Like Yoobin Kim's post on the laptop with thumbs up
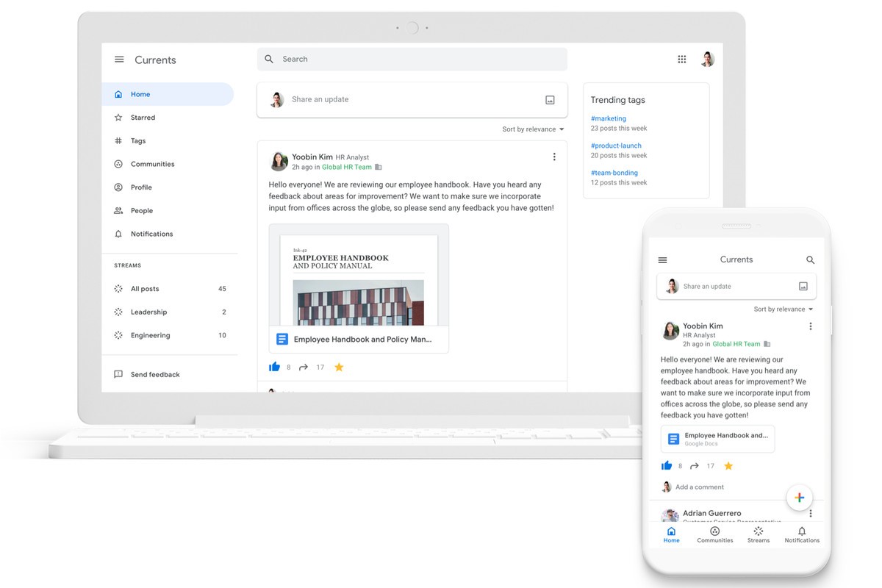 click(275, 367)
